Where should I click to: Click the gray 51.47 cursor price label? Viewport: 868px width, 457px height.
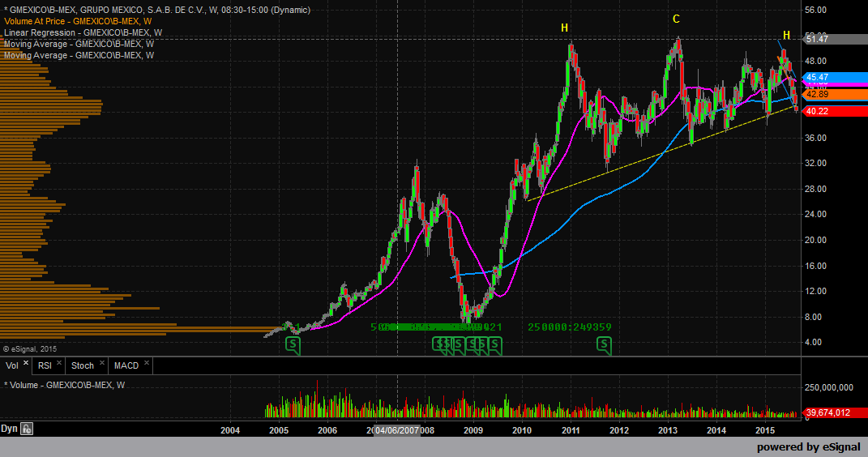(x=836, y=39)
